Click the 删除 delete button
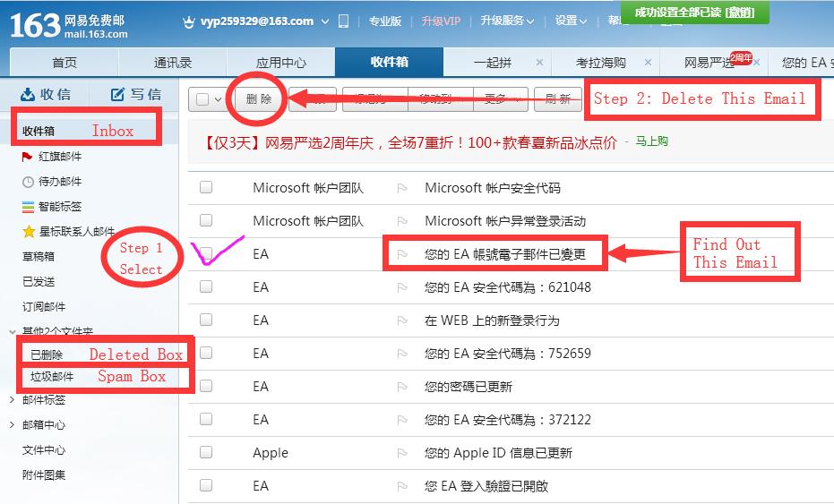This screenshot has width=834, height=504. 259,98
